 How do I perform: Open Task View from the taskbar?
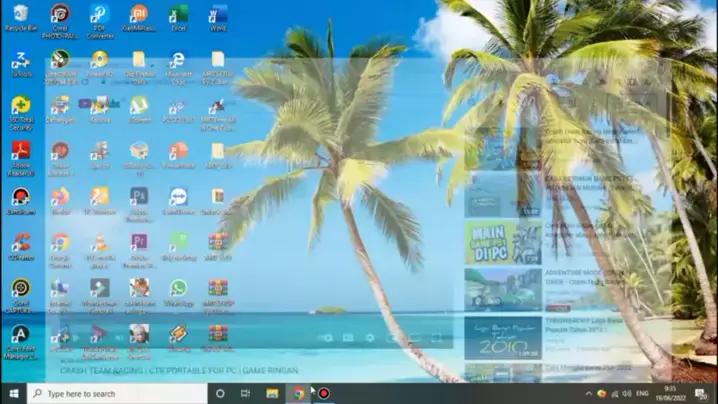pos(245,393)
